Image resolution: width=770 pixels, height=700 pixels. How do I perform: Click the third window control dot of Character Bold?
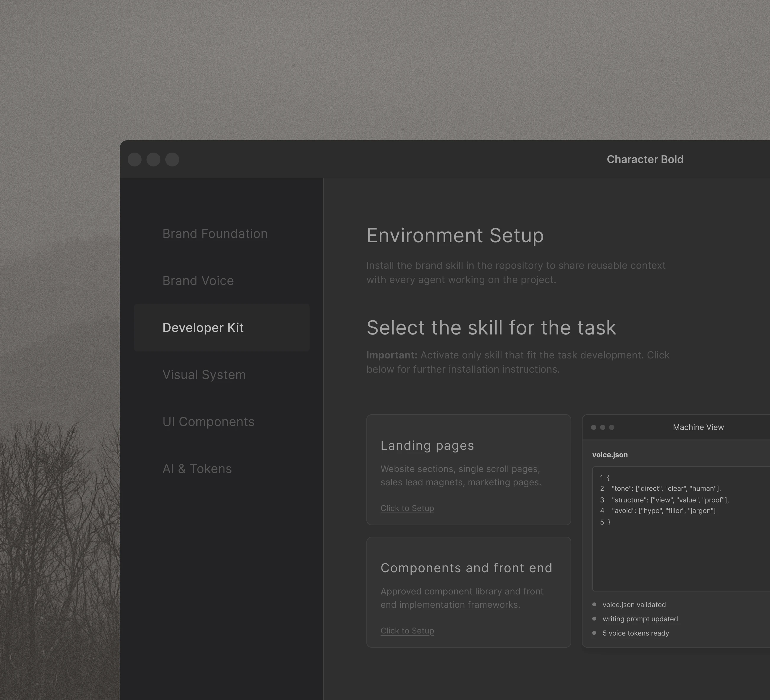(x=172, y=159)
